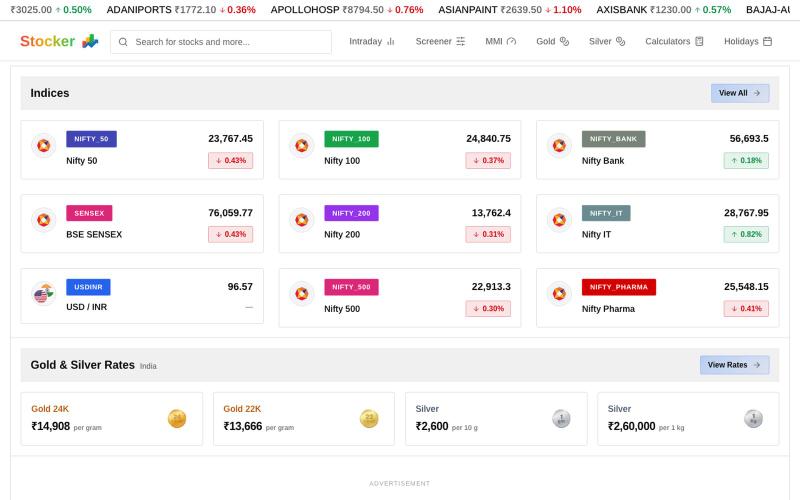This screenshot has width=800, height=500.
Task: Click the Nifty Pharma 0.41% change badge
Action: 746,309
